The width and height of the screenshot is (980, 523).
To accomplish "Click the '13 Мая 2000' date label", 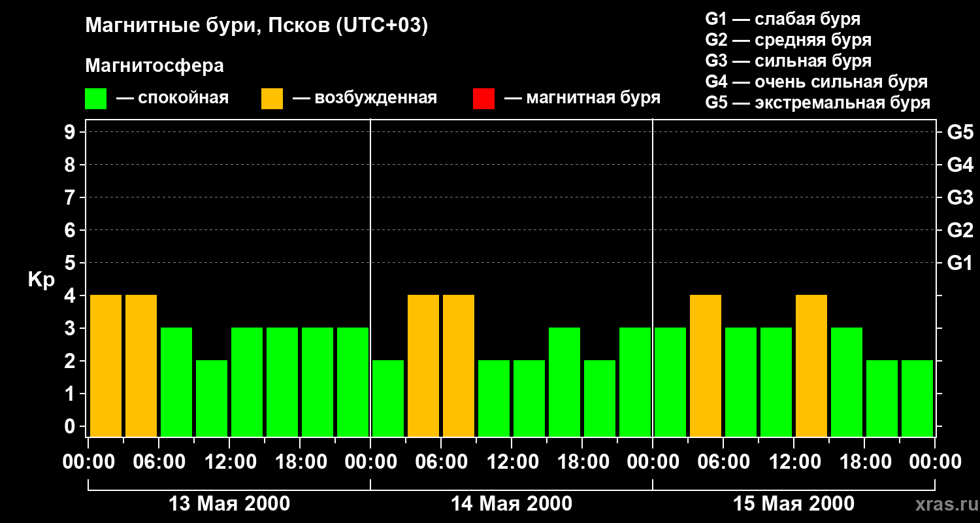I will (x=229, y=504).
